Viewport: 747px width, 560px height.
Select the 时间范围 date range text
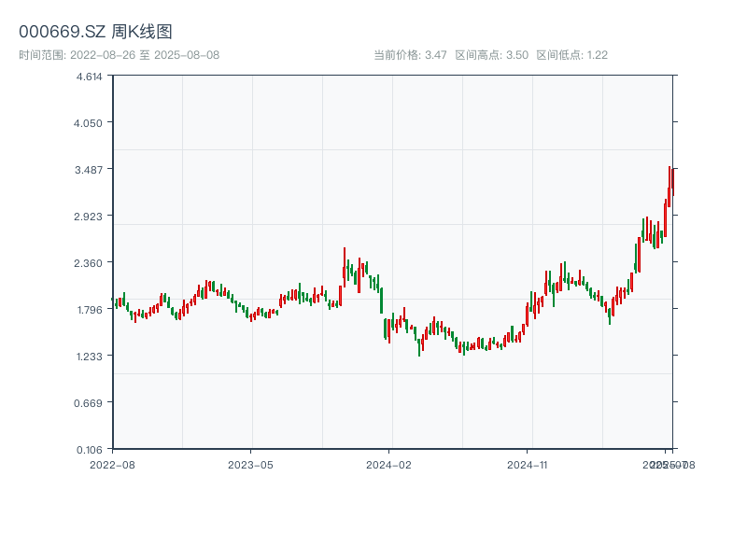[x=119, y=55]
